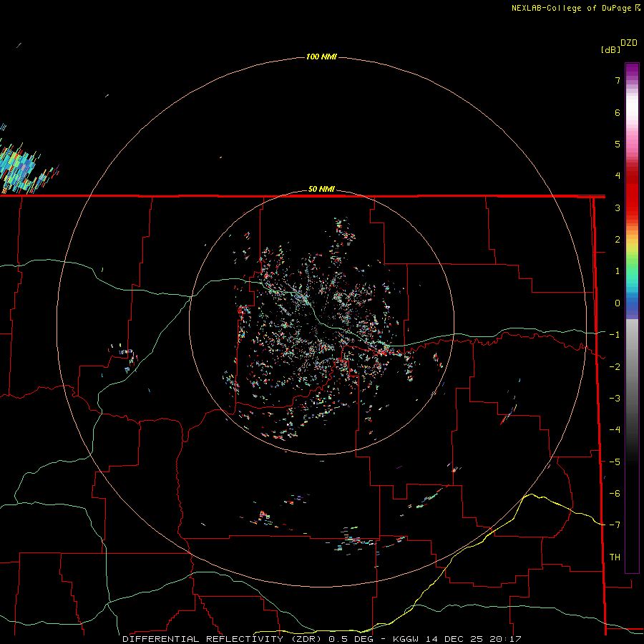Click the 4 value on color scale
This screenshot has height=644, width=644.
click(x=618, y=176)
